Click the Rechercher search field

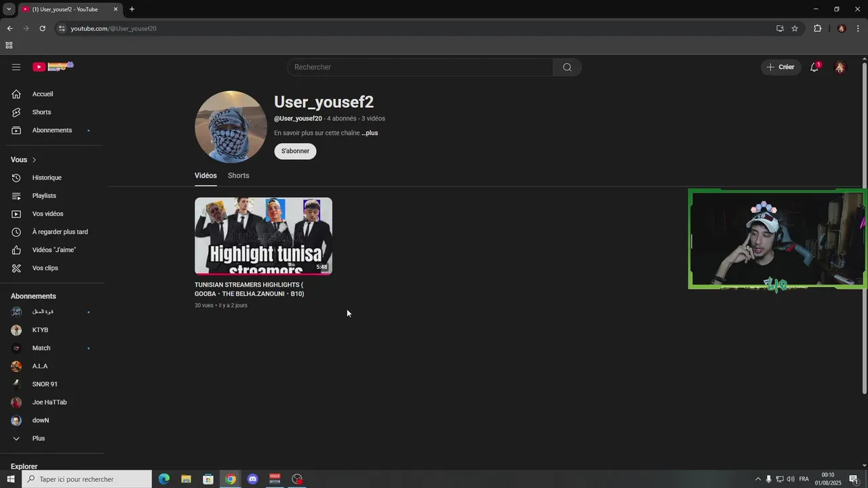[x=420, y=67]
